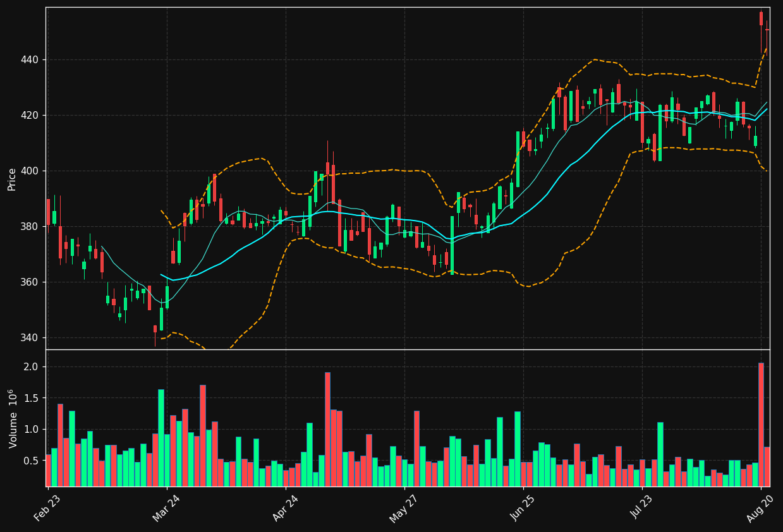Click the Price y-axis label

pos(12,179)
